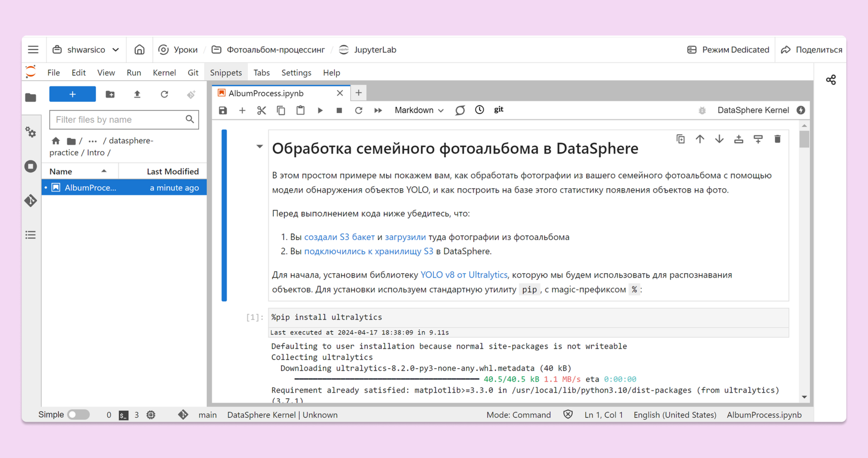This screenshot has height=458, width=868.
Task: Click the main git branch in status bar
Action: click(207, 415)
